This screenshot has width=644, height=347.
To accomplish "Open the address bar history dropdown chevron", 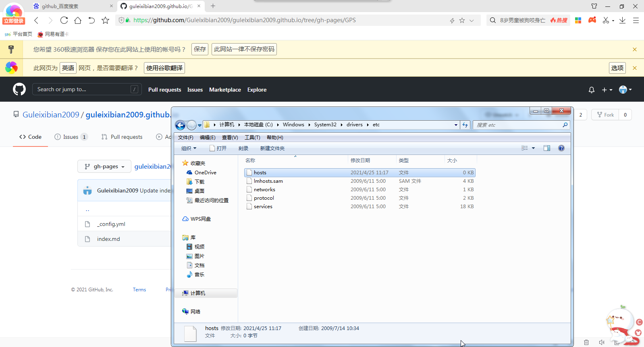I will [472, 21].
